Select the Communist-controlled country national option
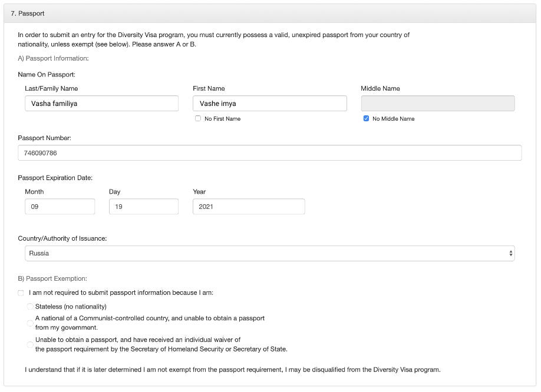 click(30, 323)
